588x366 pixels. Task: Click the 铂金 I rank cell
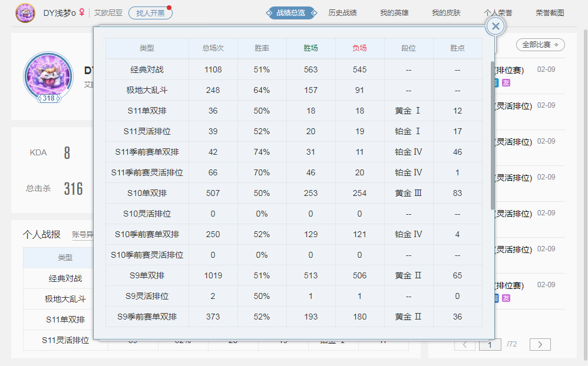point(408,131)
